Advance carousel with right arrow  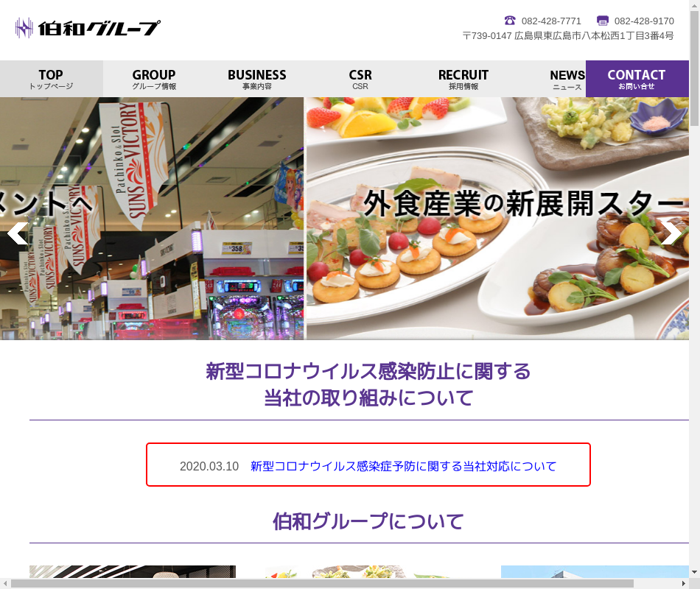[671, 233]
